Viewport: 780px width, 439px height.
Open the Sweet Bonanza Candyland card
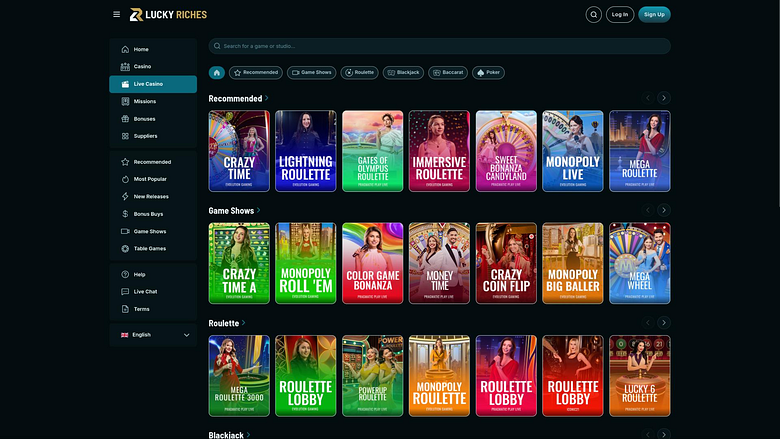tap(506, 151)
